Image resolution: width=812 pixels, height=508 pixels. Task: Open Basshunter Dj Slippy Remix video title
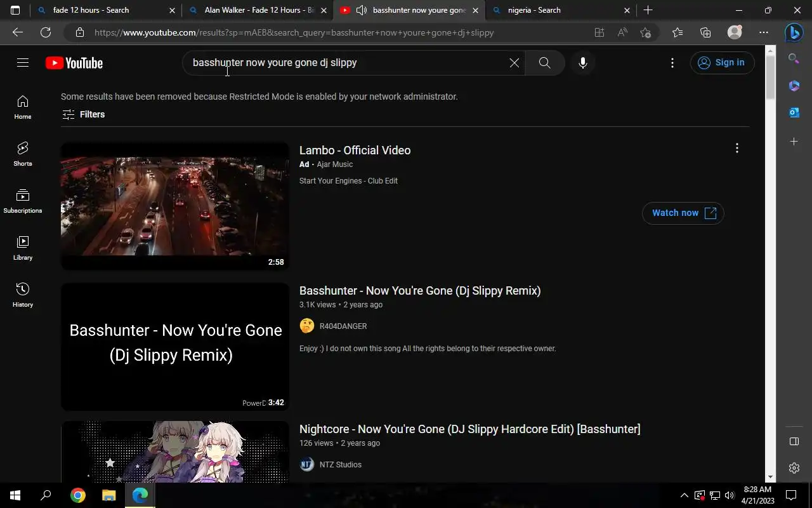(420, 291)
